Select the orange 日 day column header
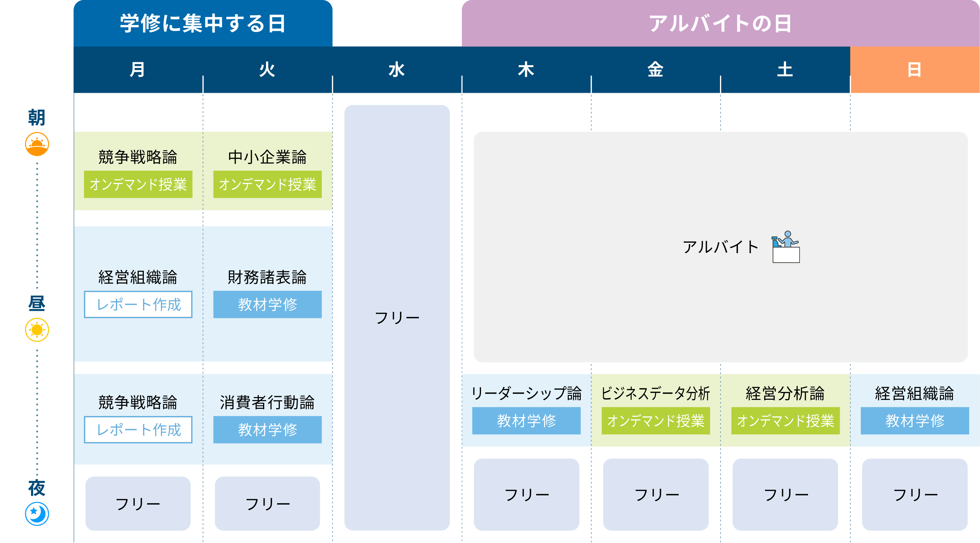This screenshot has height=543, width=980. pos(915,70)
